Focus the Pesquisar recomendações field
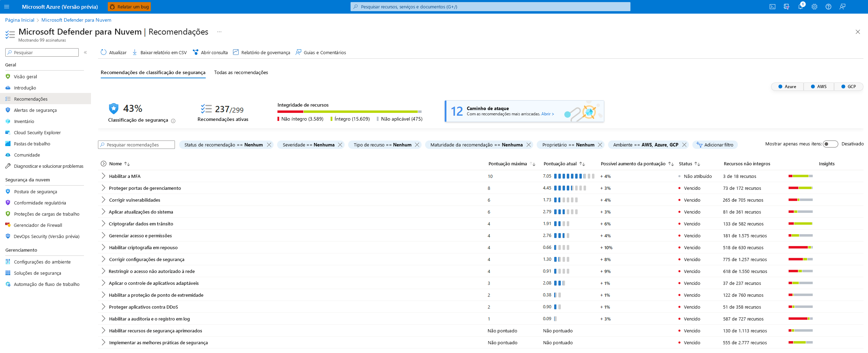 pos(136,145)
